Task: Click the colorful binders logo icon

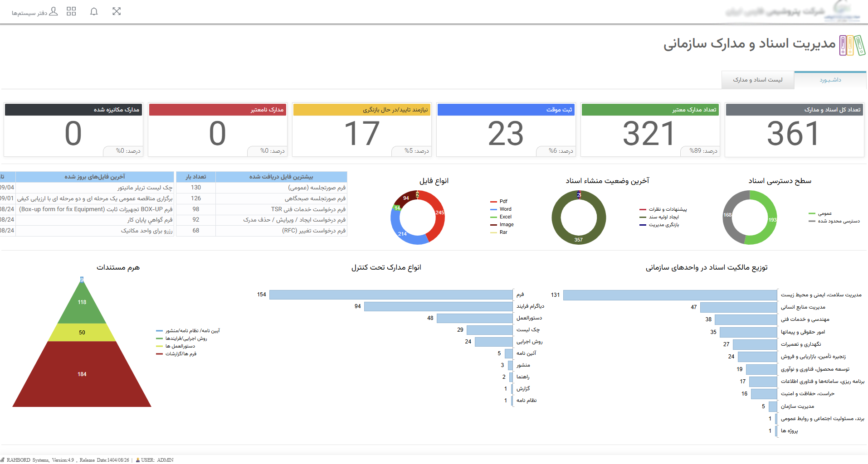Action: click(853, 45)
